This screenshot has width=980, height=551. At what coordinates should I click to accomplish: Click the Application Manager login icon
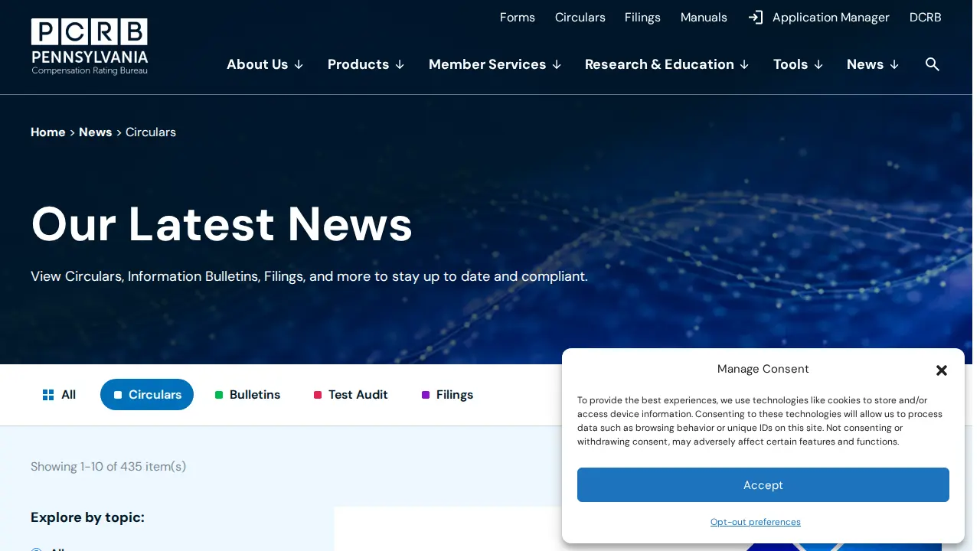(x=756, y=18)
